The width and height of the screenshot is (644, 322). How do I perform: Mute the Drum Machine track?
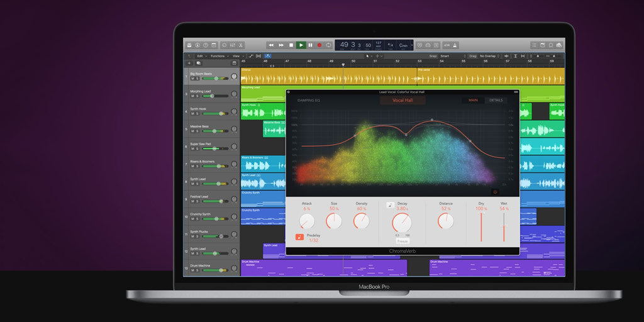click(x=192, y=270)
